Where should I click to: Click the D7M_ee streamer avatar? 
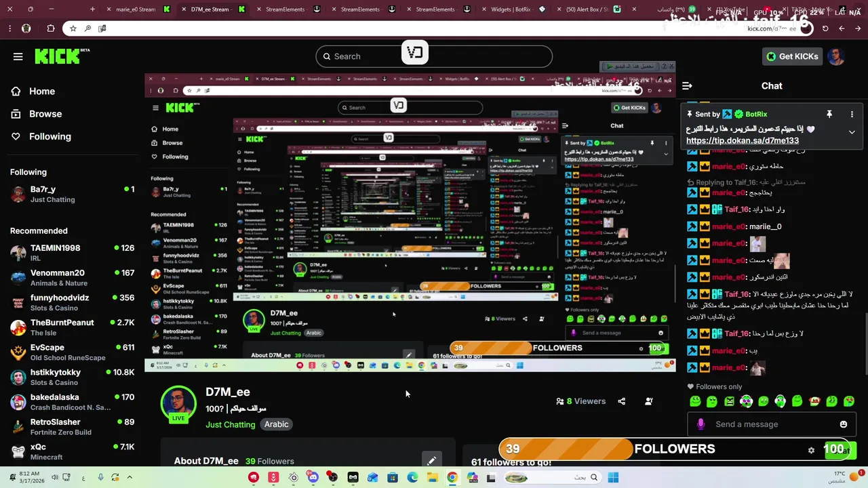[x=178, y=404]
